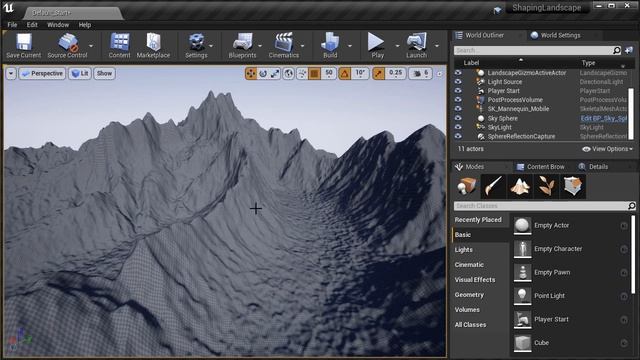The width and height of the screenshot is (640, 360).
Task: Select the translate gizmo tool in viewport
Action: click(251, 73)
